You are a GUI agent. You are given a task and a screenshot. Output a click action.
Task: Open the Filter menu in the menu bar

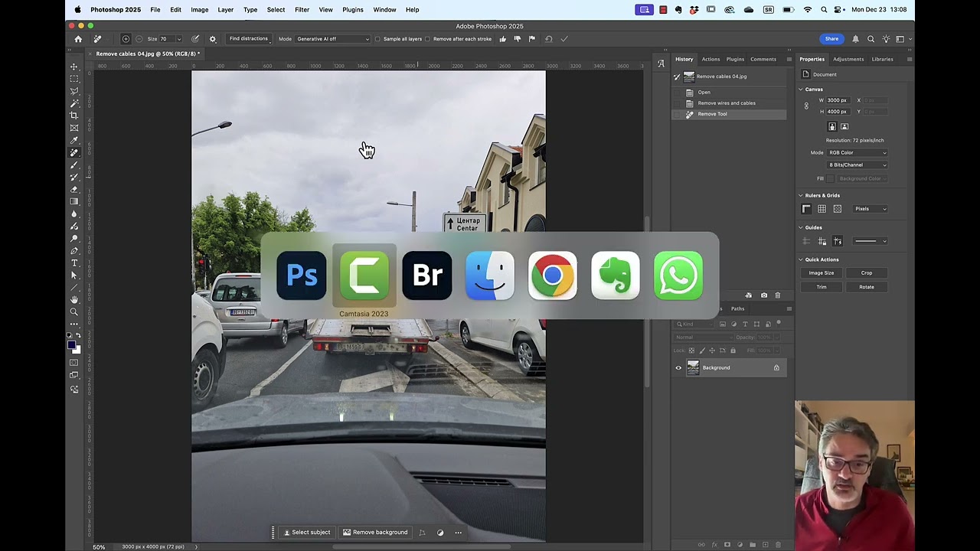302,9
